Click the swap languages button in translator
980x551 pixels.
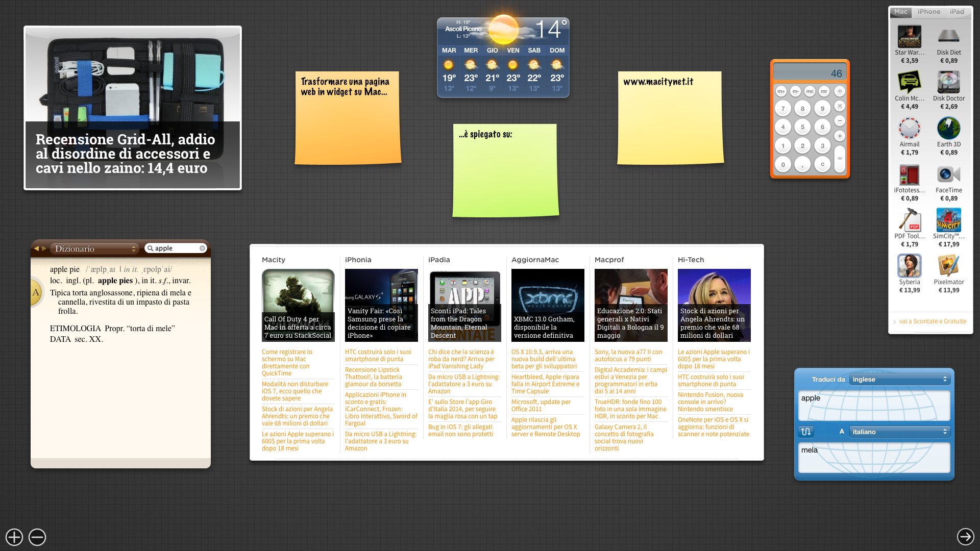pyautogui.click(x=806, y=432)
